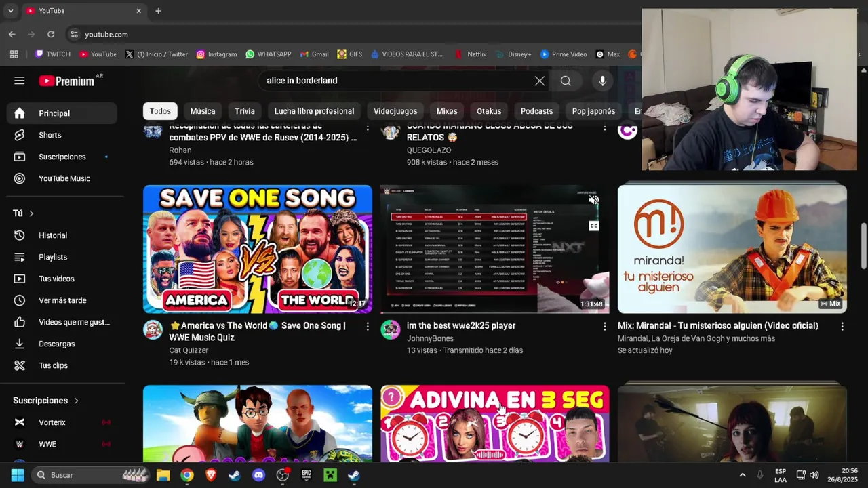
Task: Select the Podcasts filter chip
Action: tap(536, 111)
